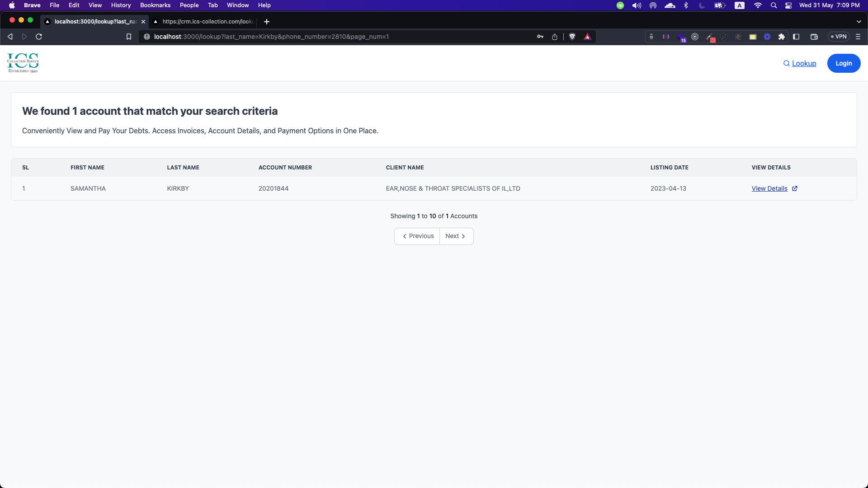Bookmark this page with bookmark icon
This screenshot has height=488, width=868.
pos(129,37)
